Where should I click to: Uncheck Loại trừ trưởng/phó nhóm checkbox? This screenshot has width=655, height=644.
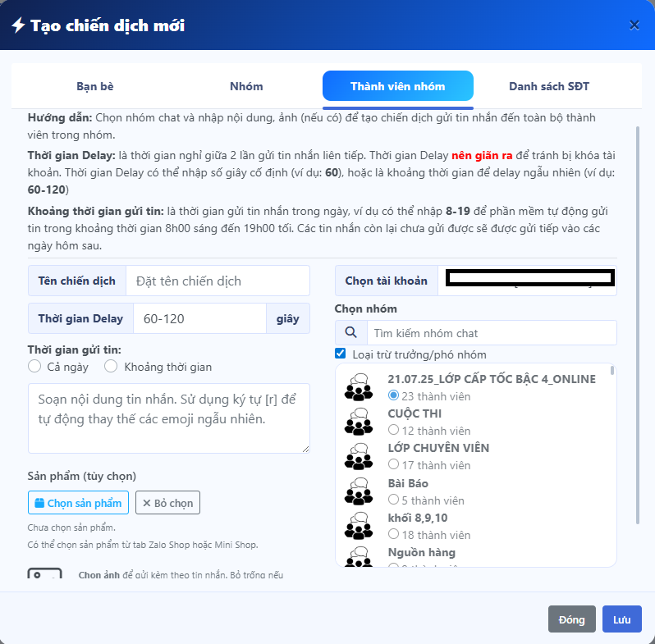(x=341, y=354)
